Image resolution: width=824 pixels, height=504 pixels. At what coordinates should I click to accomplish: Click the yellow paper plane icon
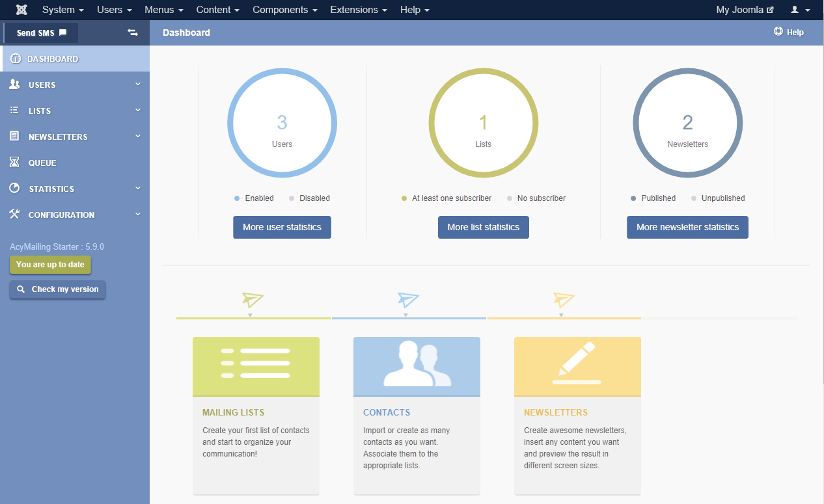564,300
